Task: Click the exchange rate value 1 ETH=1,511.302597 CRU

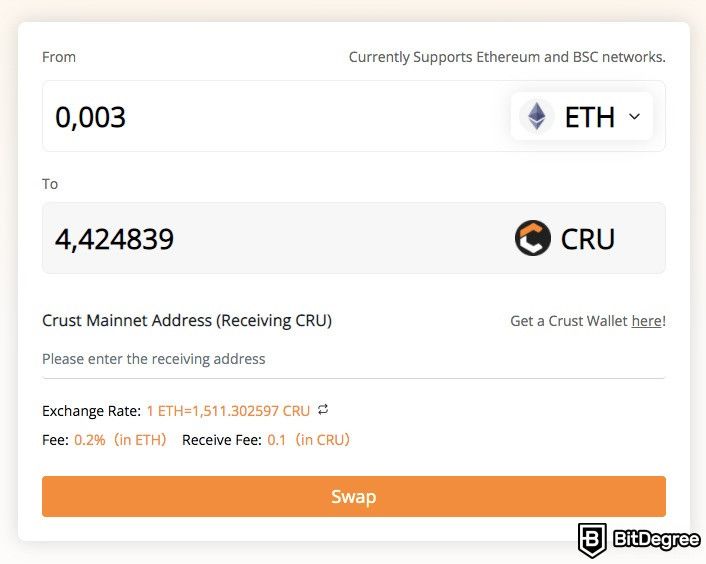Action: (228, 411)
